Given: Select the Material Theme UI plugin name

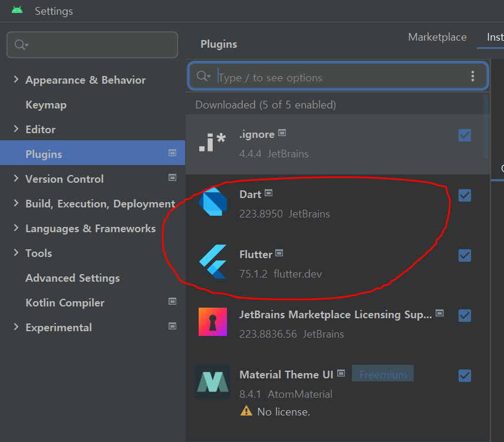Looking at the screenshot, I should tap(286, 375).
